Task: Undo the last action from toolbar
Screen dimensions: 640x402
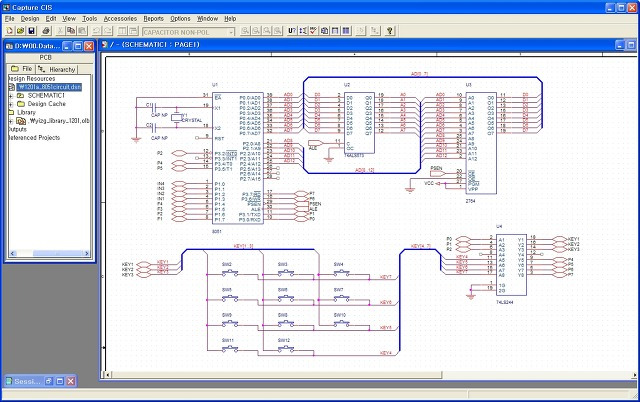Action: (x=97, y=31)
